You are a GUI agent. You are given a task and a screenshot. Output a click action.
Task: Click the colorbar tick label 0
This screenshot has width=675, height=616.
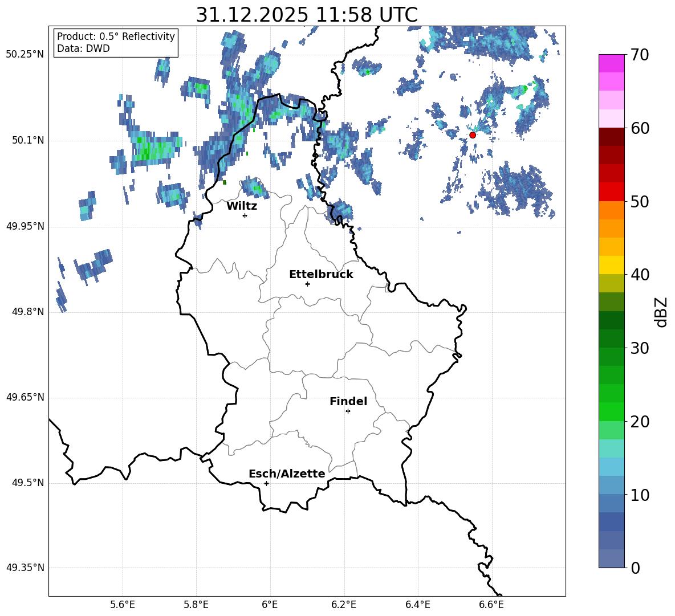tap(635, 568)
